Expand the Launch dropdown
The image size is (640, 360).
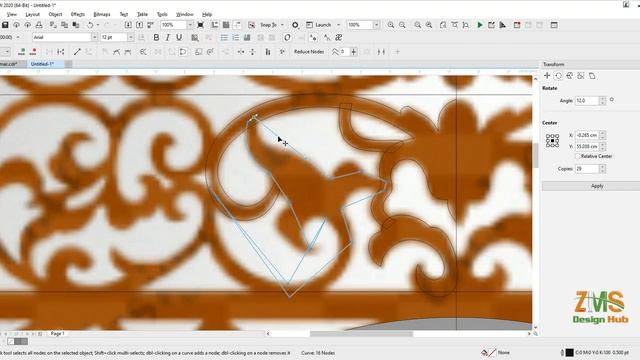click(x=338, y=25)
